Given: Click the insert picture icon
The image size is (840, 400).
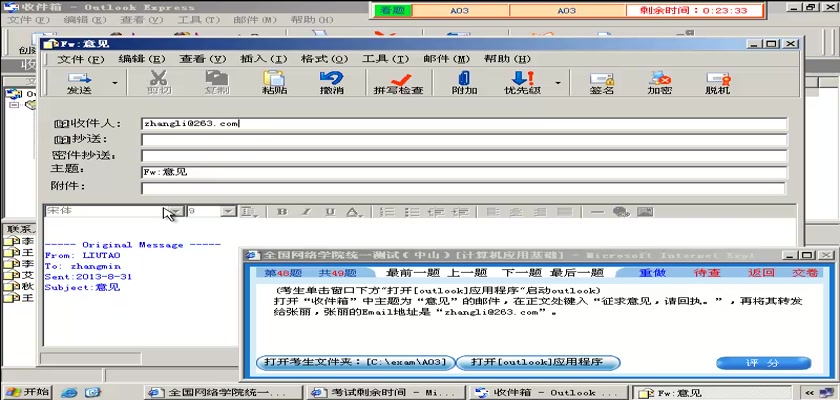Looking at the screenshot, I should [x=646, y=212].
